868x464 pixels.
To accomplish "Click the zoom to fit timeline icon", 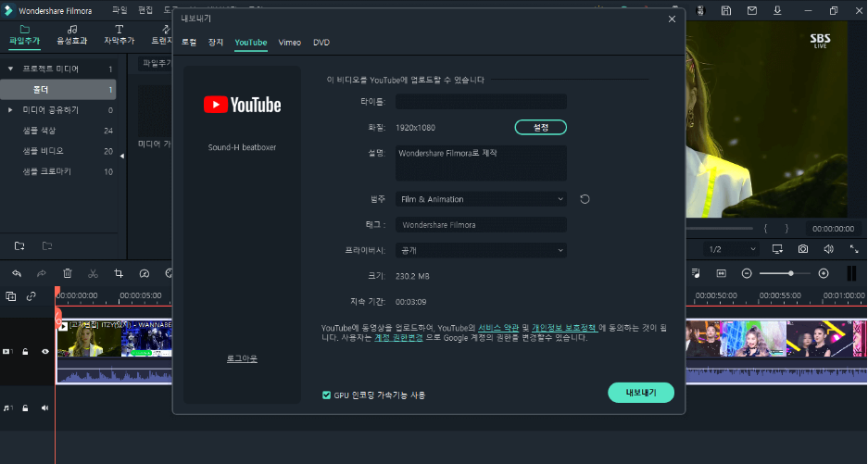I will [722, 273].
